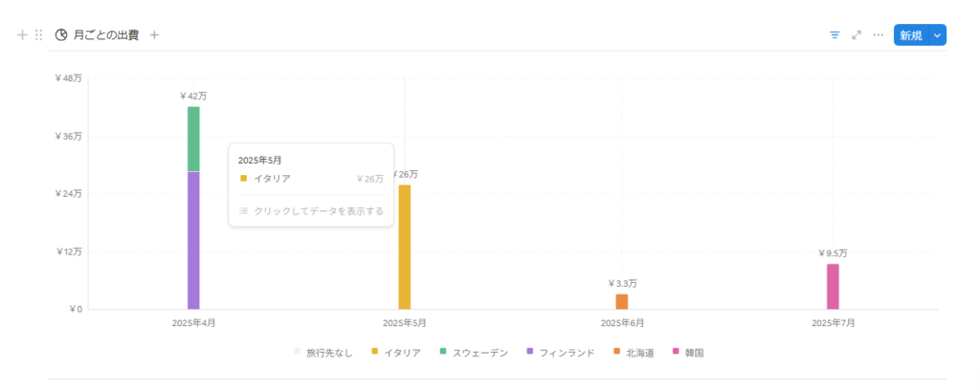Click the green スウェーデン bar segment
This screenshot has height=392, width=980.
click(x=193, y=139)
